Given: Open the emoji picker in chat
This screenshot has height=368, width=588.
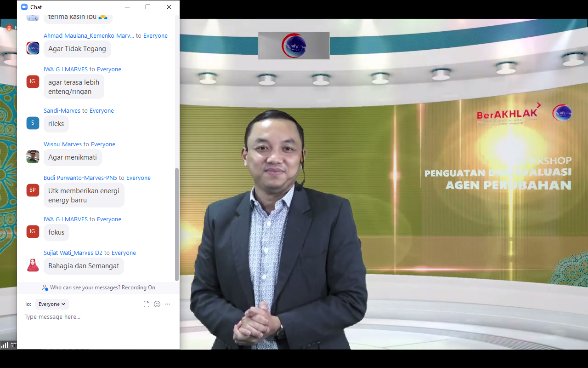Looking at the screenshot, I should [157, 304].
